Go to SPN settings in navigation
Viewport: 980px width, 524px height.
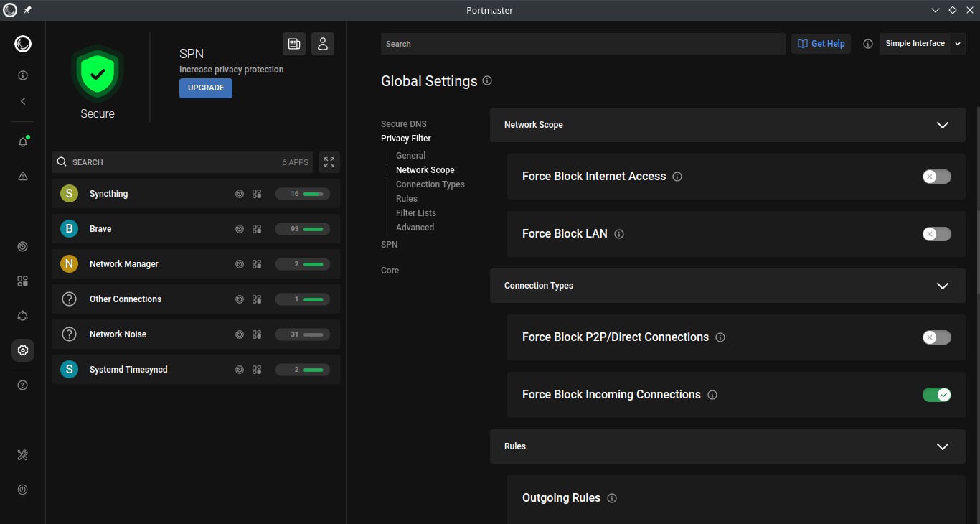(x=390, y=245)
